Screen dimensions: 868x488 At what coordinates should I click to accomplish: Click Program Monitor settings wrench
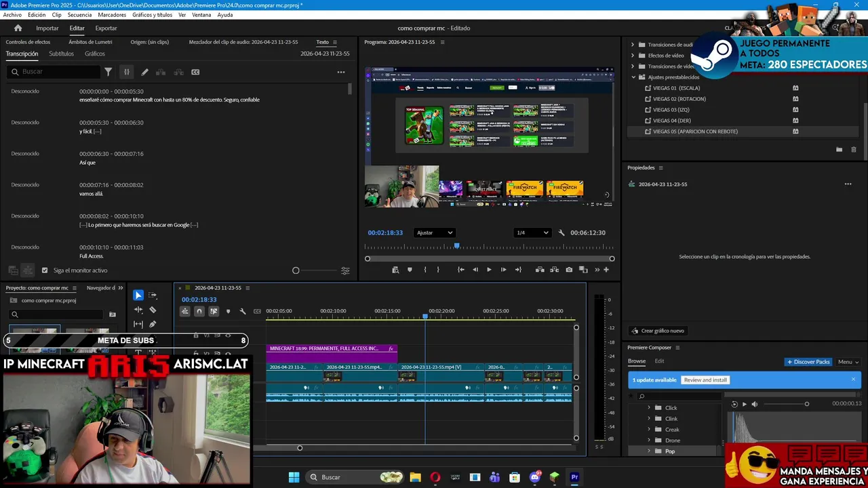click(x=561, y=232)
